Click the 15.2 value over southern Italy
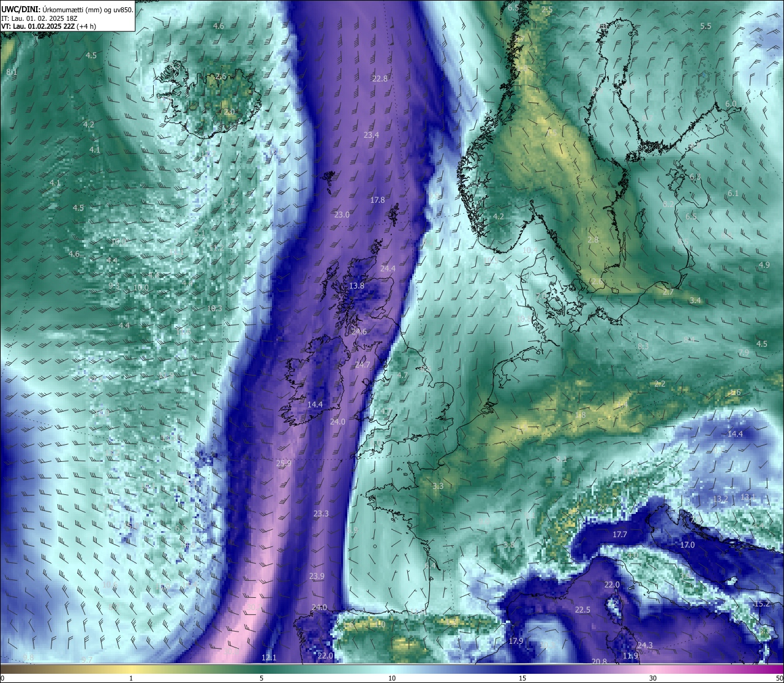The image size is (784, 683). (x=761, y=603)
